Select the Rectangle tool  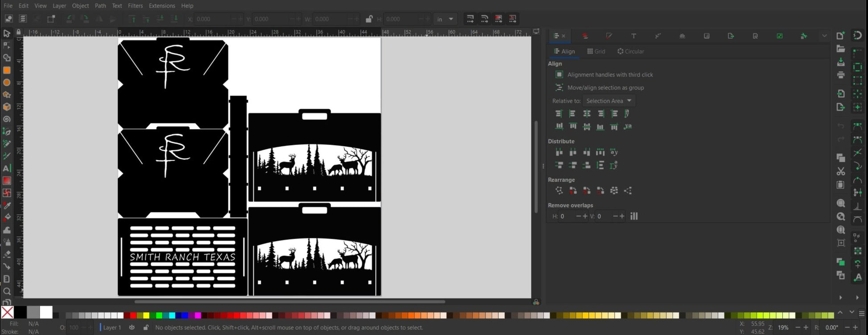pyautogui.click(x=7, y=70)
